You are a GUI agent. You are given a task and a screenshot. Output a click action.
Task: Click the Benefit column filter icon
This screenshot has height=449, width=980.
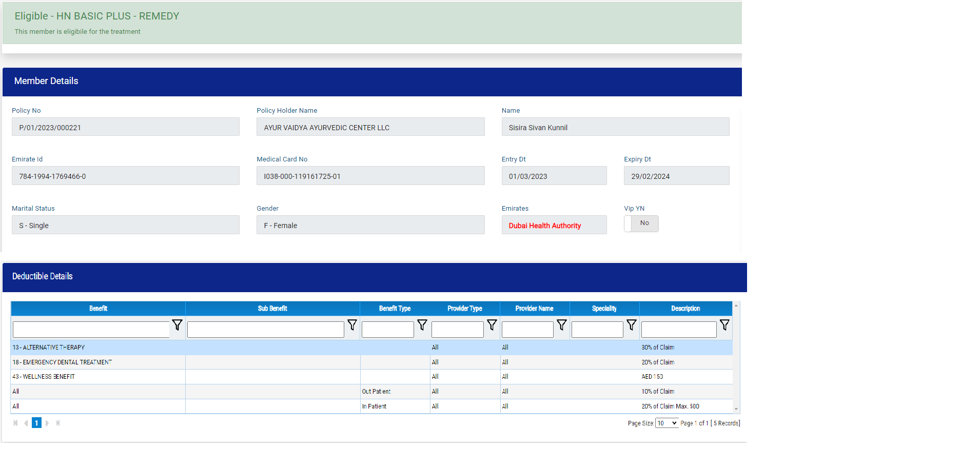177,325
